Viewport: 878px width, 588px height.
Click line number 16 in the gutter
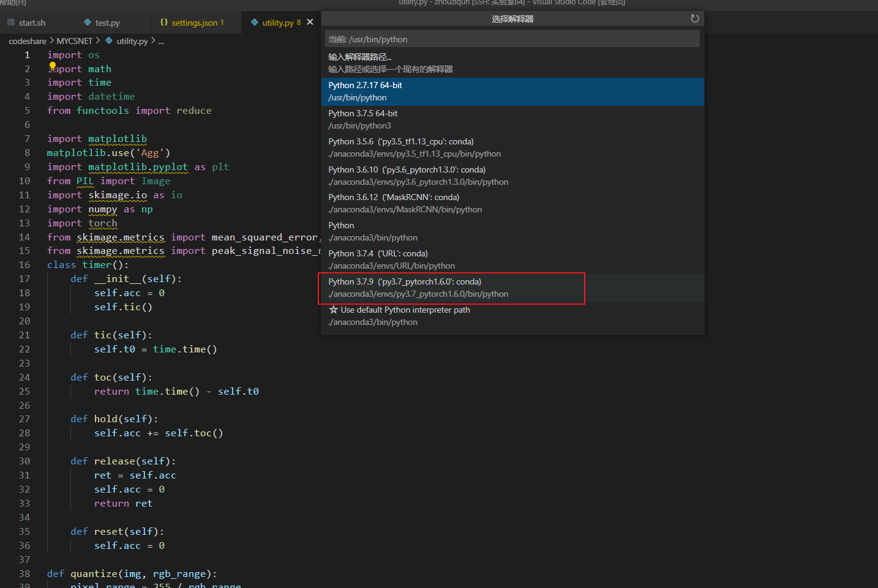pyautogui.click(x=24, y=265)
